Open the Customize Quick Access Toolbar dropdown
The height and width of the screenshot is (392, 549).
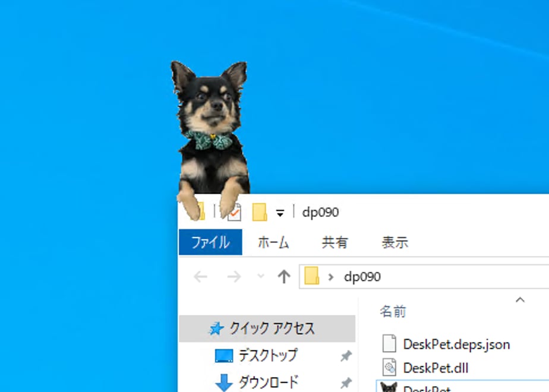click(x=280, y=213)
